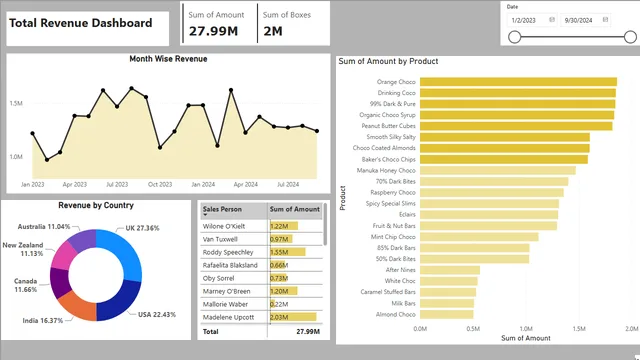Select the Canada donut slice

[60, 283]
